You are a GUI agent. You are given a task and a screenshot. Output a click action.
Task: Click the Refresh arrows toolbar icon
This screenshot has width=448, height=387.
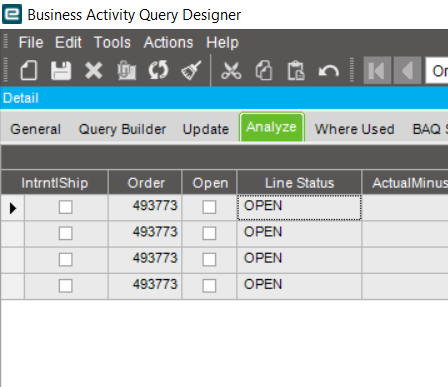159,71
